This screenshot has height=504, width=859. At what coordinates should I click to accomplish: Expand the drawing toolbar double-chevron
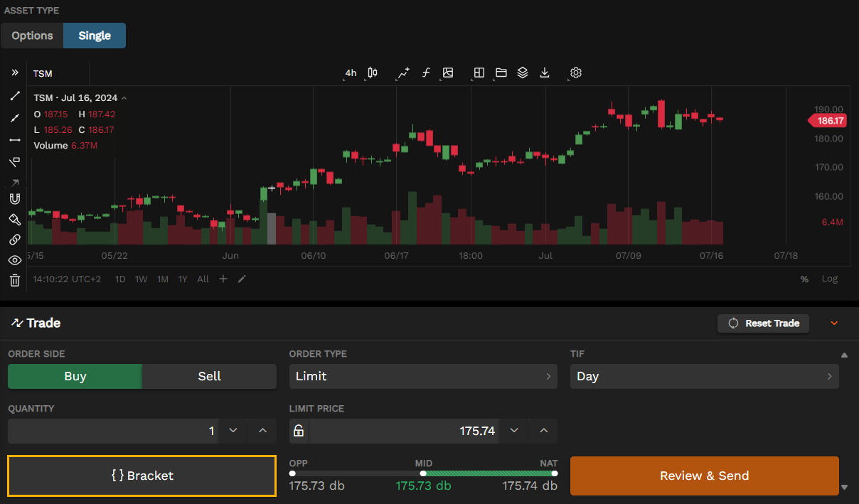[14, 73]
